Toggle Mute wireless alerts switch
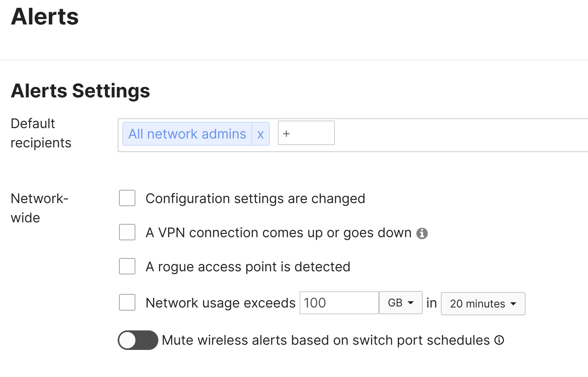 138,340
